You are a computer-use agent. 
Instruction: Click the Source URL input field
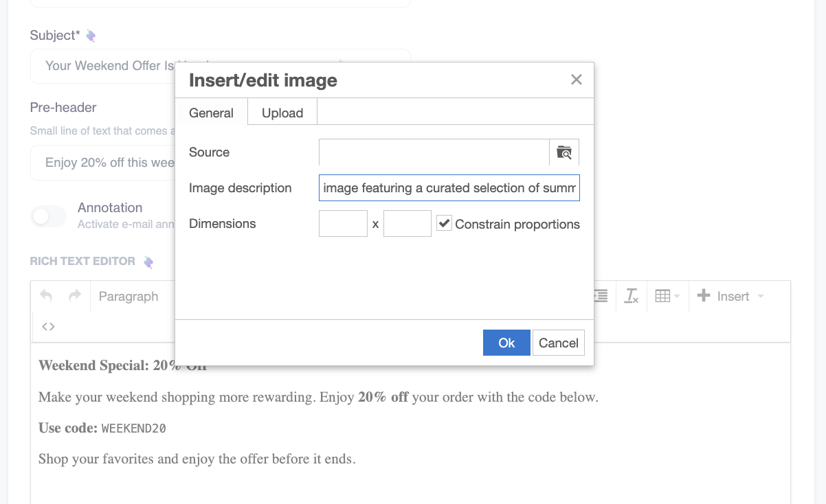(434, 152)
